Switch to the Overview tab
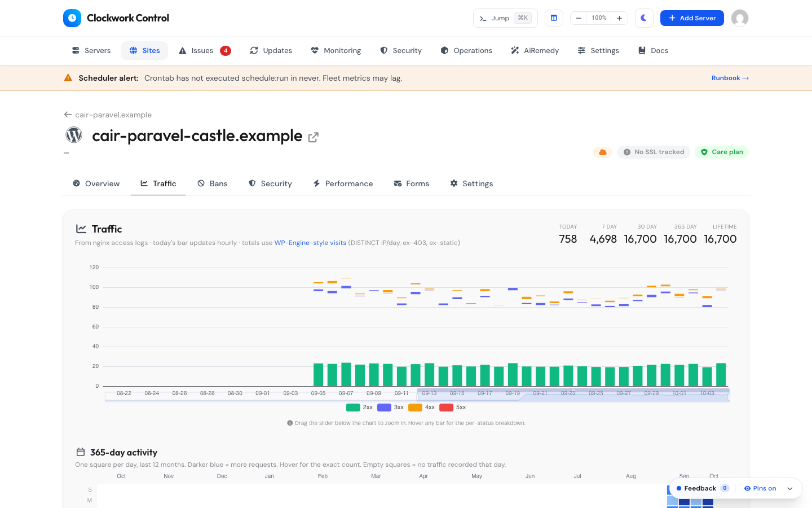This screenshot has width=812, height=508. pos(96,183)
